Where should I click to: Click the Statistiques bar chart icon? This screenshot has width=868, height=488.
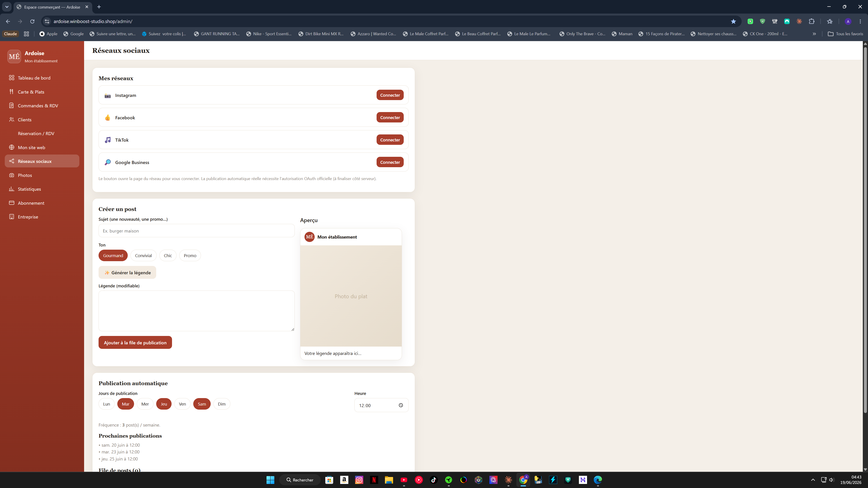pos(12,189)
